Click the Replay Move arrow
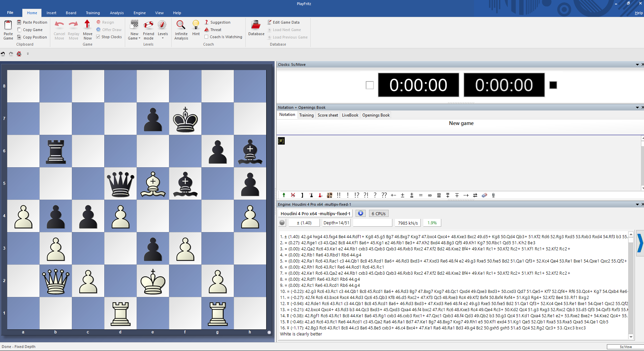Viewport: 644px width, 351px height. [x=73, y=25]
